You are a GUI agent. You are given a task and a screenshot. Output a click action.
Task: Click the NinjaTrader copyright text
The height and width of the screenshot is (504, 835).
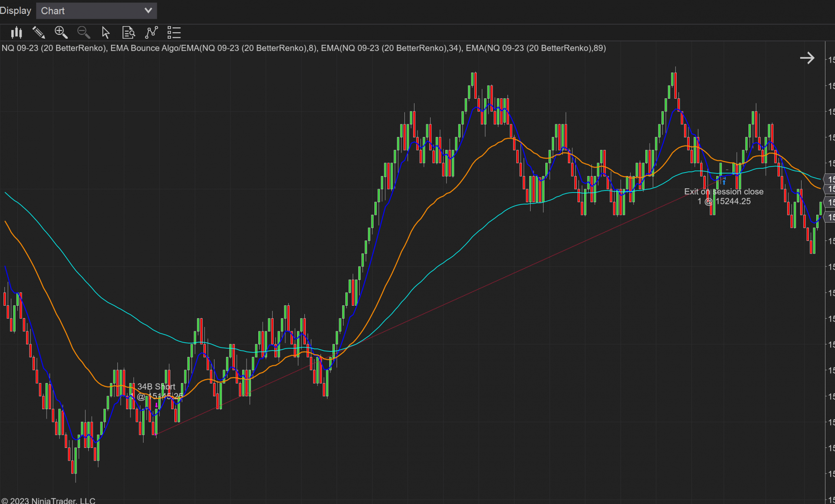[x=48, y=501]
